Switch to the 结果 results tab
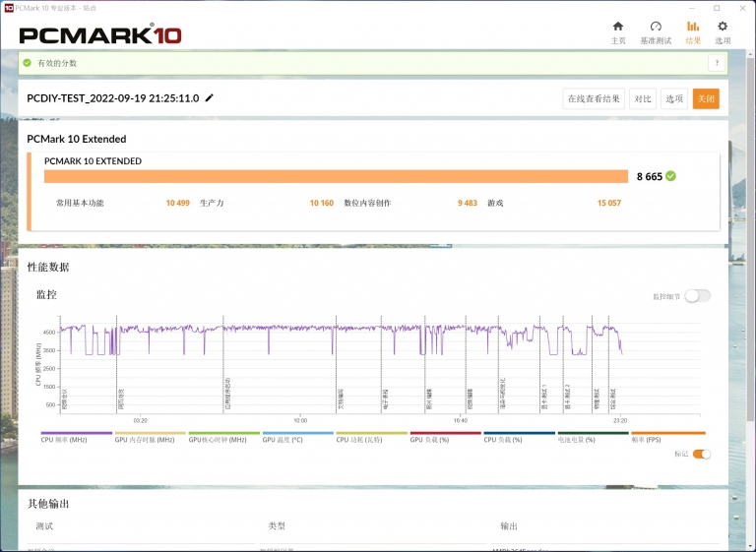The height and width of the screenshot is (552, 756). [x=693, y=32]
